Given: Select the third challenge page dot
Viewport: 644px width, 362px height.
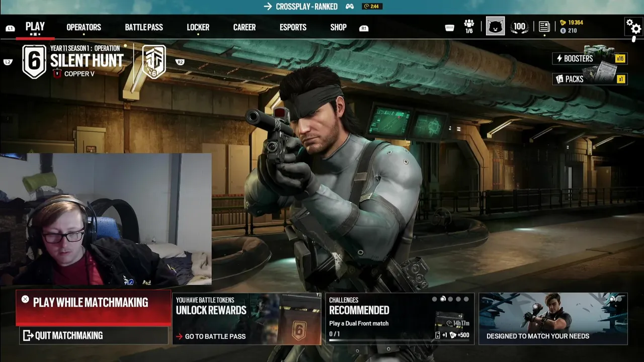Looking at the screenshot, I should click(x=450, y=299).
